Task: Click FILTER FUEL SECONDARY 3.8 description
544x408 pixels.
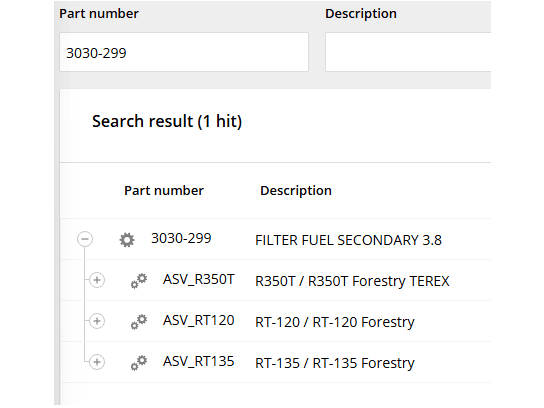Action: coord(348,240)
